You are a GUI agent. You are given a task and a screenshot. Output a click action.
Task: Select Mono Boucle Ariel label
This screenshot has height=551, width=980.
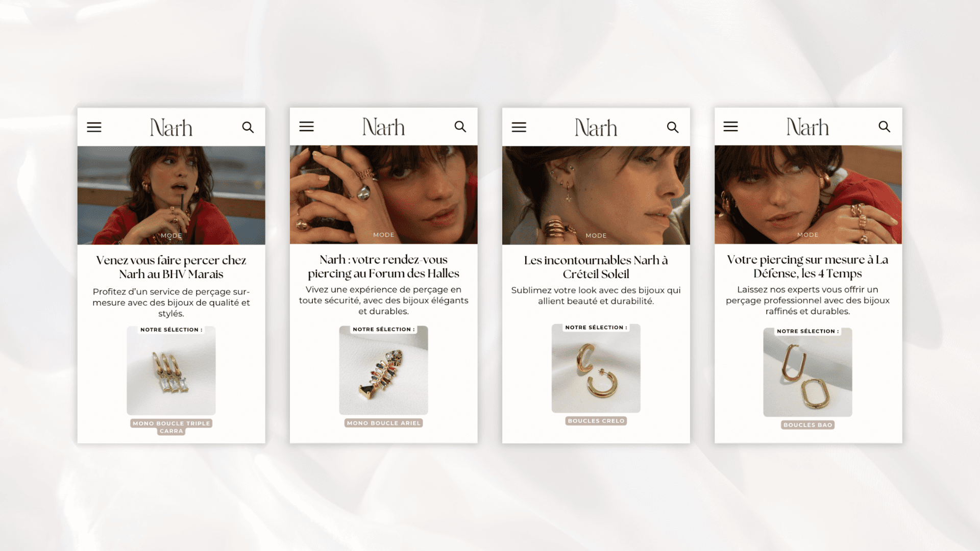tap(384, 423)
